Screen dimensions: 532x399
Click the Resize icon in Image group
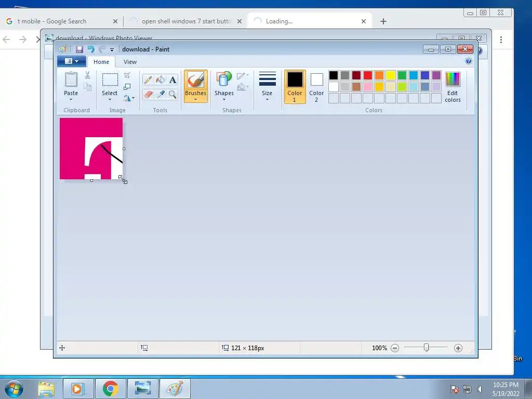tap(127, 87)
